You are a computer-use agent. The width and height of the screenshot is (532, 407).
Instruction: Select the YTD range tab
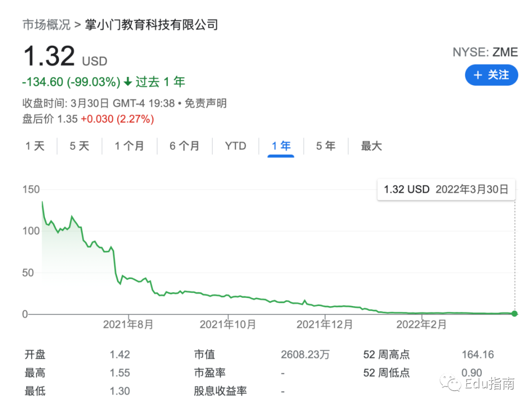click(x=235, y=146)
